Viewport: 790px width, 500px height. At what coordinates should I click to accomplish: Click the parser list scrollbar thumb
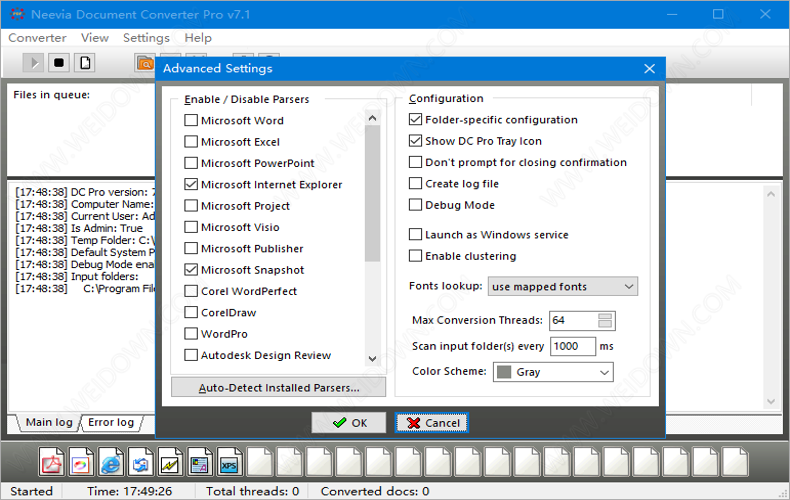point(372,194)
